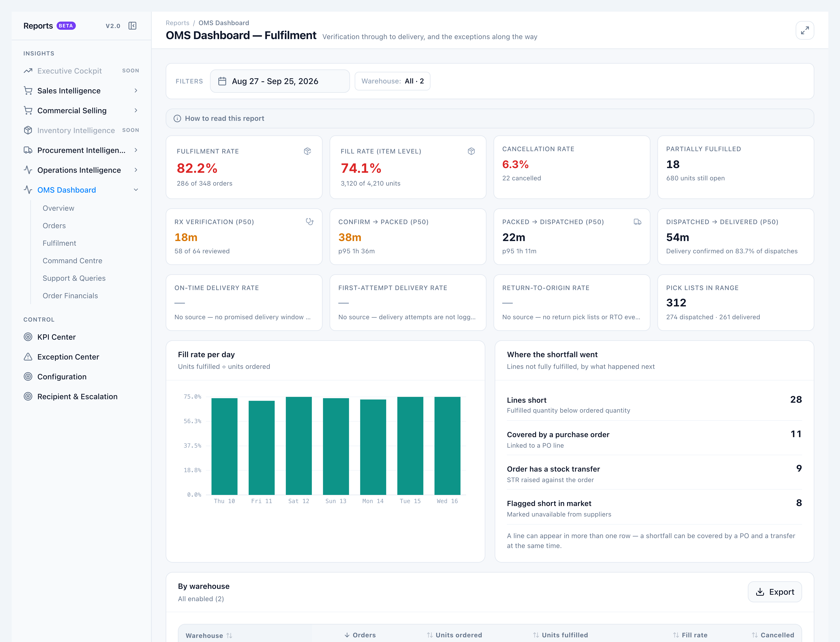Image resolution: width=840 pixels, height=642 pixels.
Task: Sort table by Fill rate column
Action: coord(690,635)
